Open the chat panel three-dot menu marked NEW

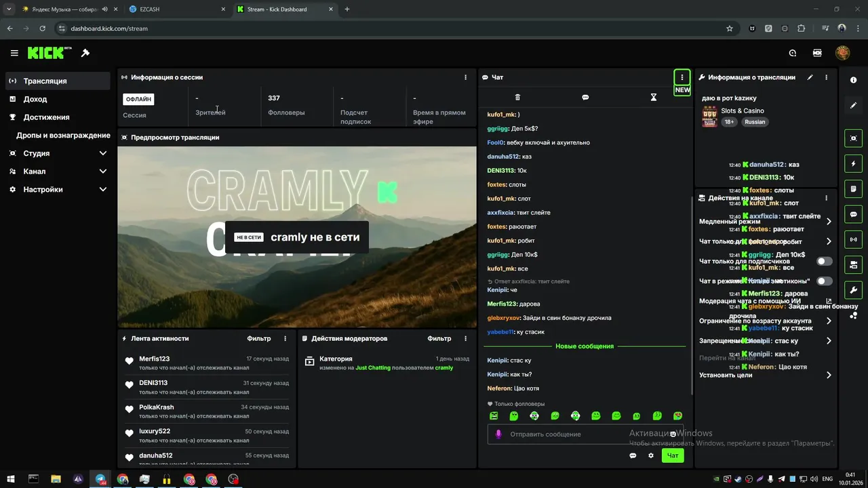tap(682, 77)
